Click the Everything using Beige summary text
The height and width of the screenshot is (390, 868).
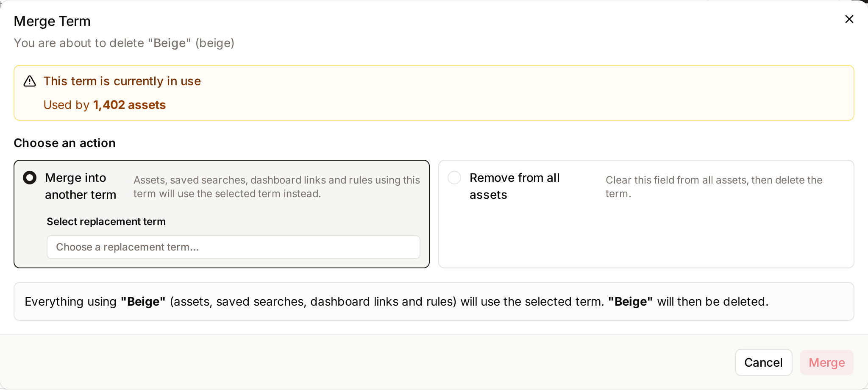coord(396,301)
